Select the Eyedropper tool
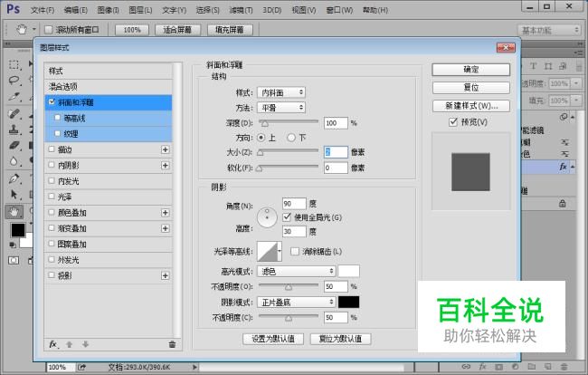This screenshot has width=588, height=375. [x=14, y=97]
